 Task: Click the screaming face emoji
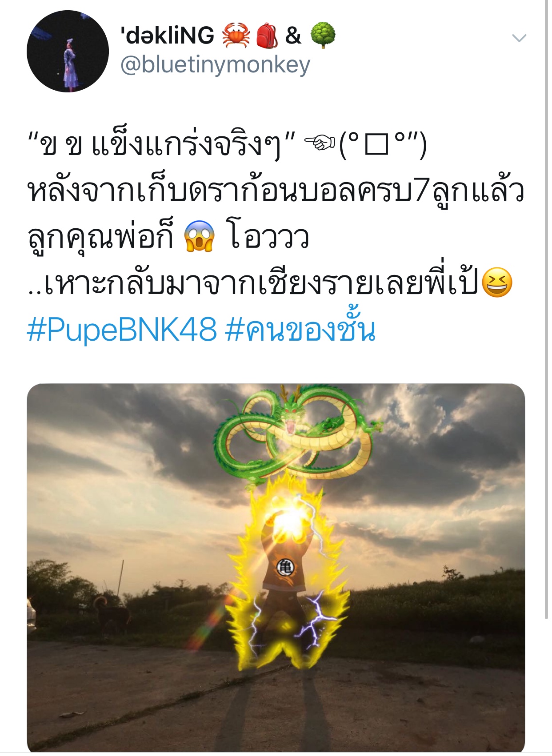click(x=199, y=235)
